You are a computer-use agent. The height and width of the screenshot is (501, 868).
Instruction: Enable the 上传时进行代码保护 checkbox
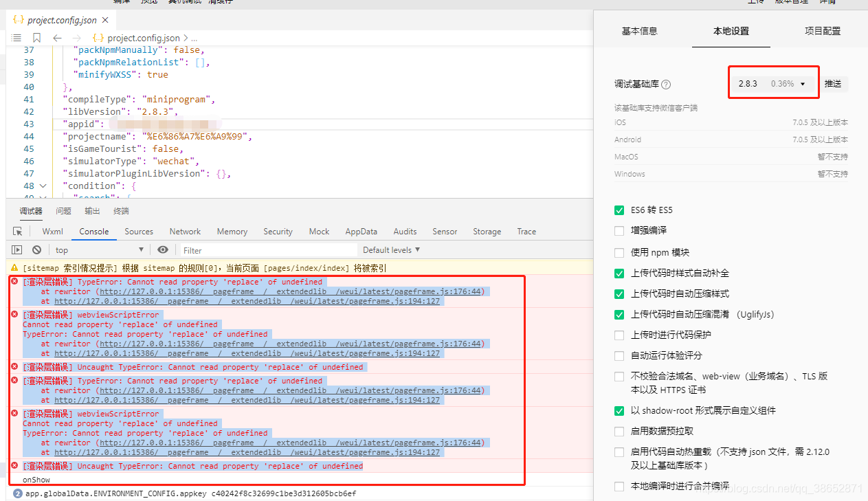[x=619, y=335]
